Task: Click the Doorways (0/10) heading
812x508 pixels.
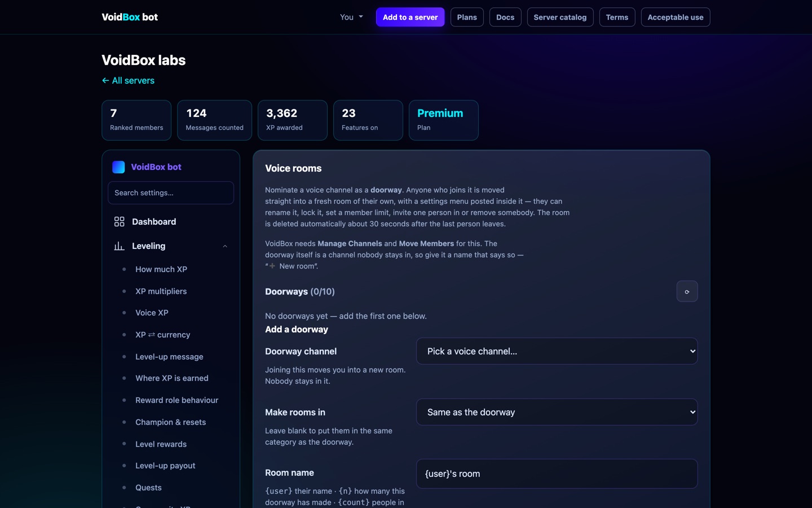Action: coord(300,292)
